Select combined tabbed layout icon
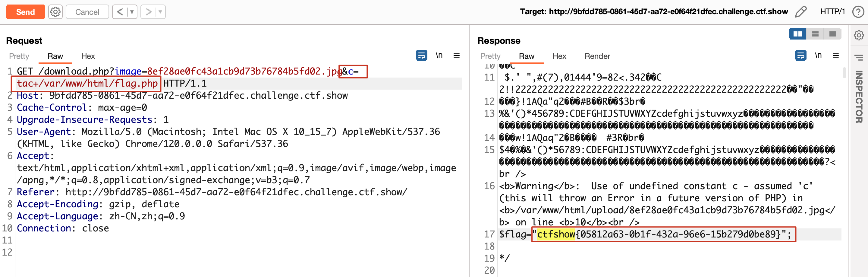This screenshot has height=277, width=868. coord(833,34)
